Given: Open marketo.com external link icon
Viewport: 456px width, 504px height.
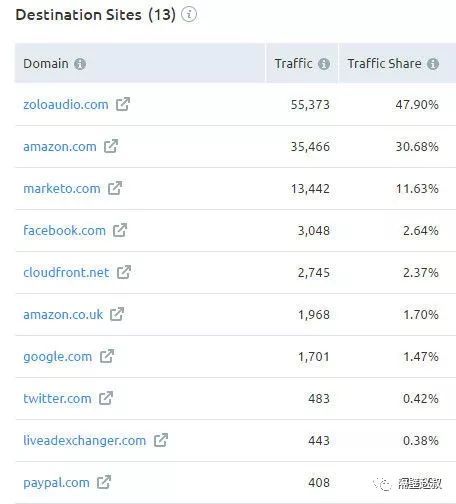Looking at the screenshot, I should point(115,188).
